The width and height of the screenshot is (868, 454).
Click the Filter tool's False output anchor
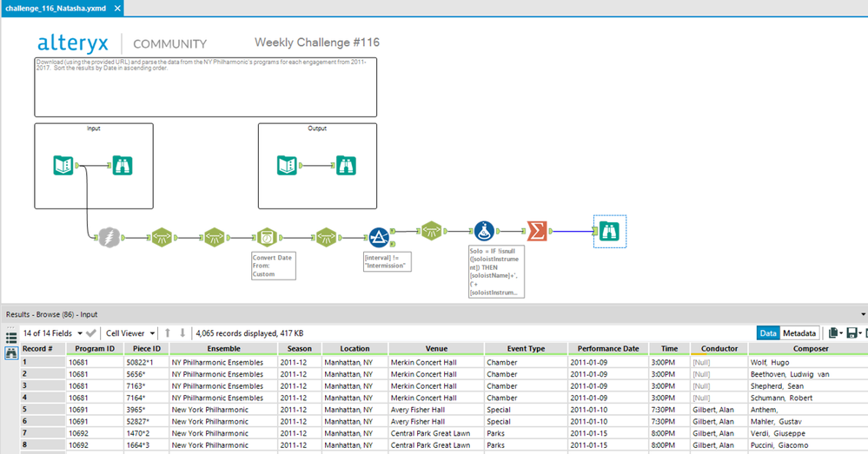pyautogui.click(x=393, y=243)
